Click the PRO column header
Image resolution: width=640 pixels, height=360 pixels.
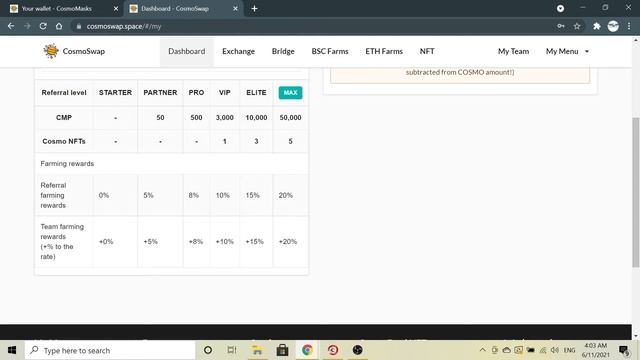(196, 93)
